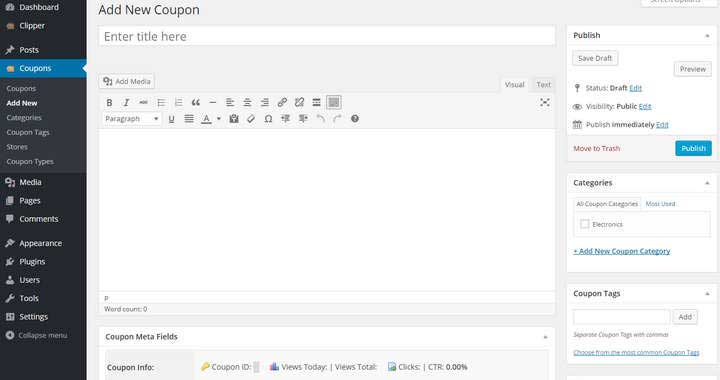Open the text color dropdown arrow
The image size is (720, 380).
pyautogui.click(x=219, y=119)
